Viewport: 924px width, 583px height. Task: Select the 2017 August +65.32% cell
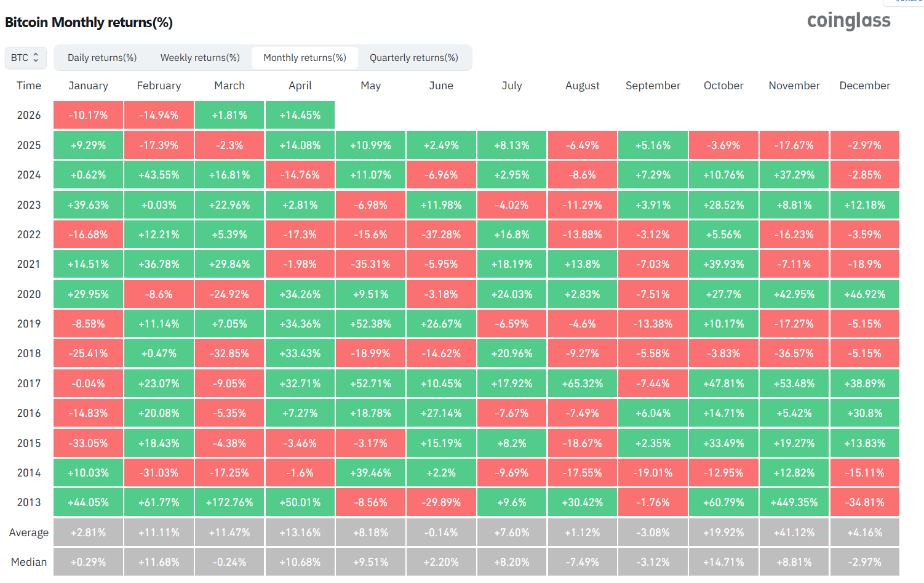click(582, 384)
